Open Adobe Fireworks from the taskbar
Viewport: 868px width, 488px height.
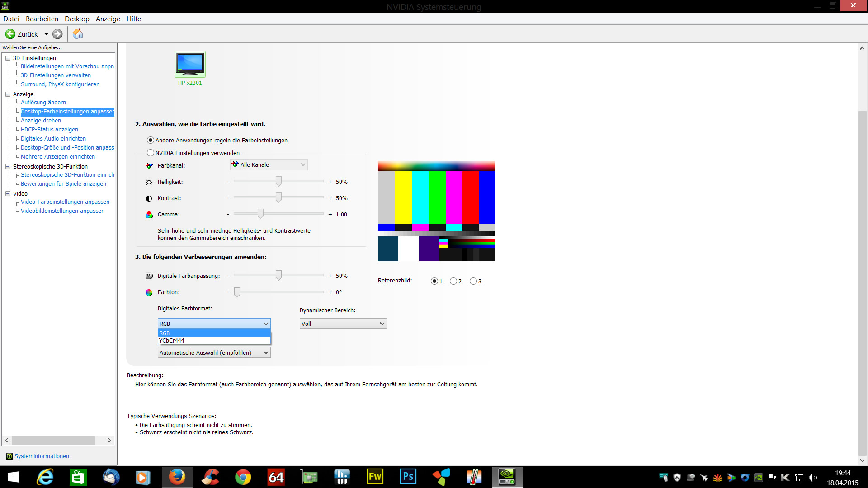point(375,477)
